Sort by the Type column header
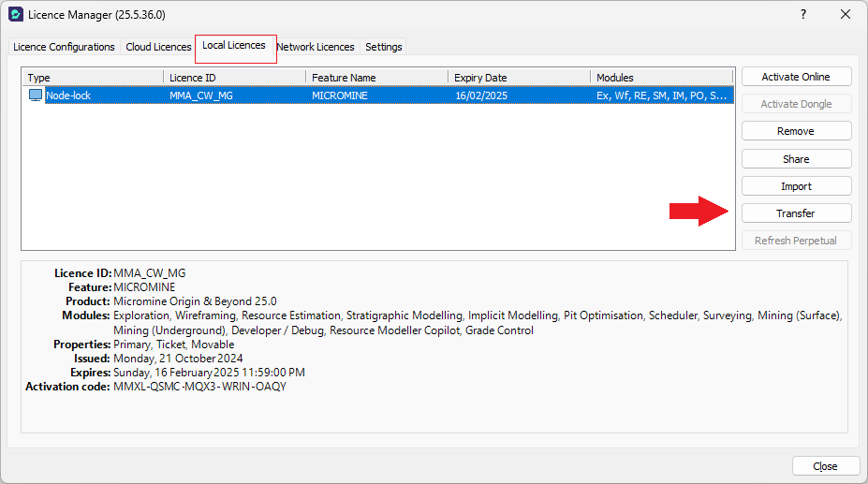This screenshot has height=484, width=868. 93,78
